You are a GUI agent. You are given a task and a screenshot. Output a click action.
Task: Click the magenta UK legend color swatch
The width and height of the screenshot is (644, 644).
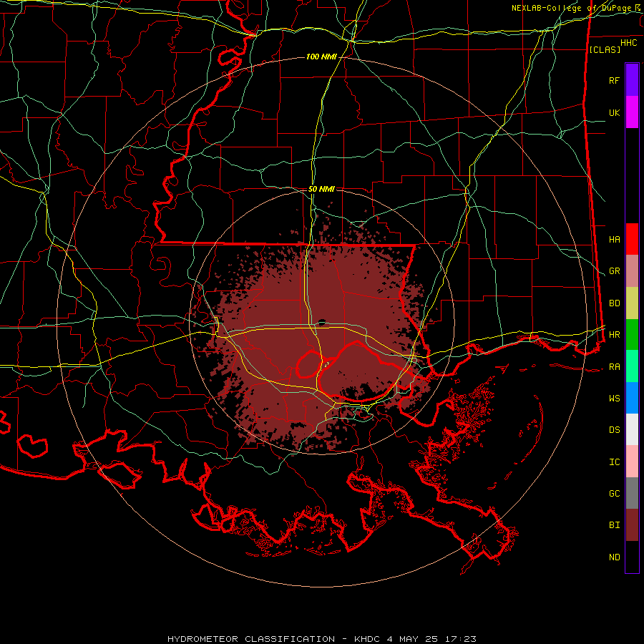pos(632,112)
